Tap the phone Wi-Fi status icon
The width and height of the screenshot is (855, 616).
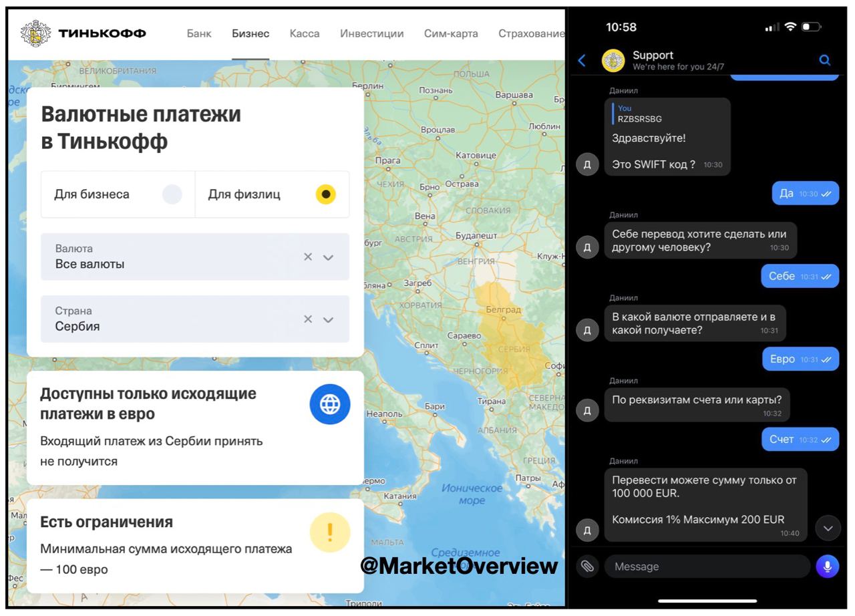[790, 27]
